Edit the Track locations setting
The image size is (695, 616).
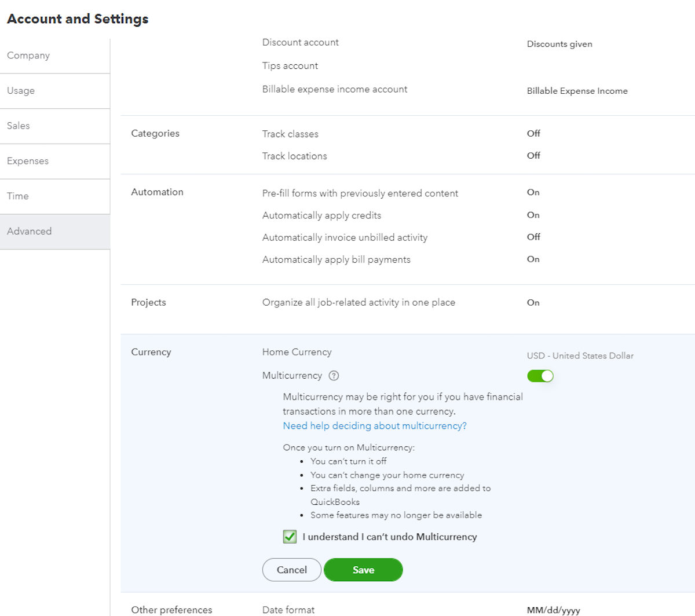[294, 156]
